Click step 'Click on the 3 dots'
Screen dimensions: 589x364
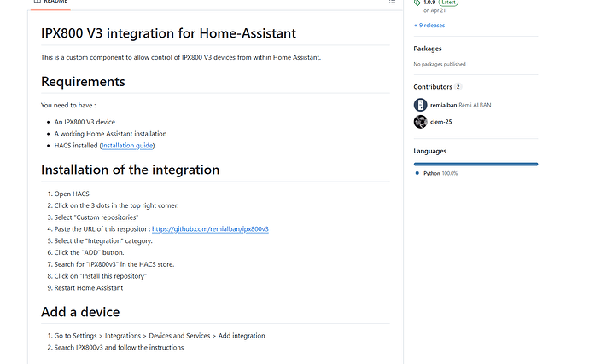[x=116, y=205]
